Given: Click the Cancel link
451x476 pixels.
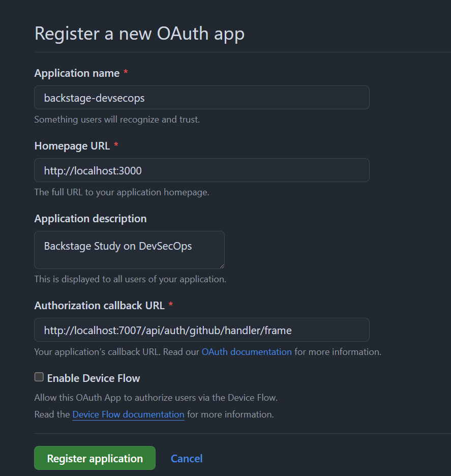Looking at the screenshot, I should coord(187,459).
